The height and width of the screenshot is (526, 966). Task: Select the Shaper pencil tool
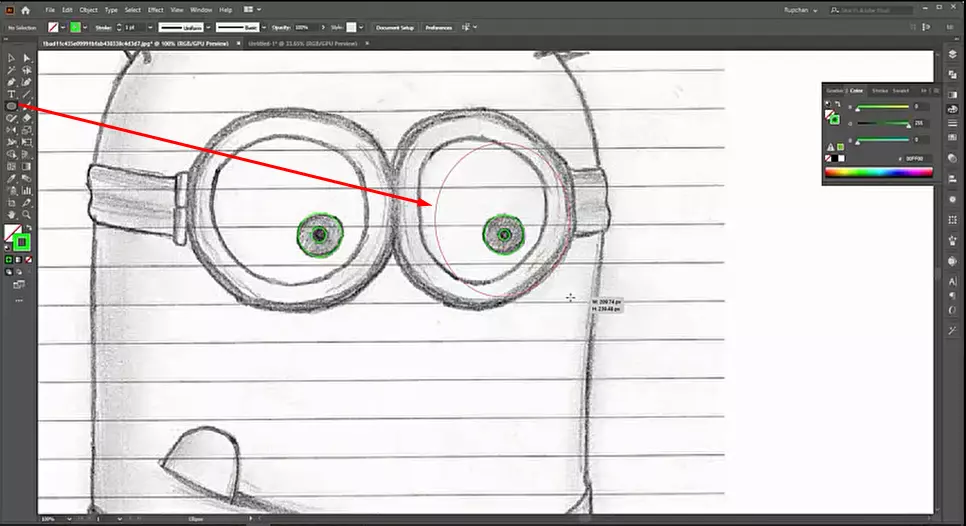(11, 118)
